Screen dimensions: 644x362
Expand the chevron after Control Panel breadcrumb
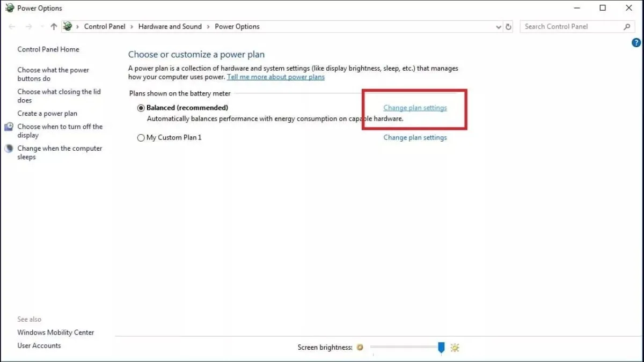click(x=132, y=27)
